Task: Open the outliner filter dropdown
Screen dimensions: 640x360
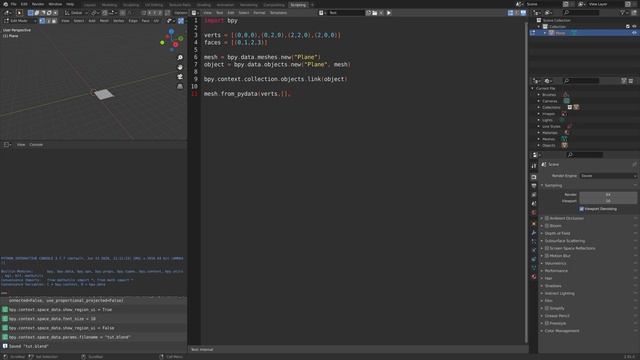Action: coord(624,13)
